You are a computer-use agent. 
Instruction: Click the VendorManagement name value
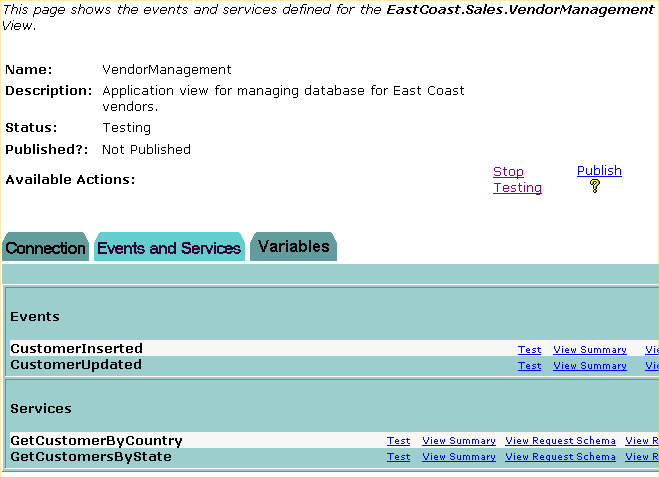(167, 69)
